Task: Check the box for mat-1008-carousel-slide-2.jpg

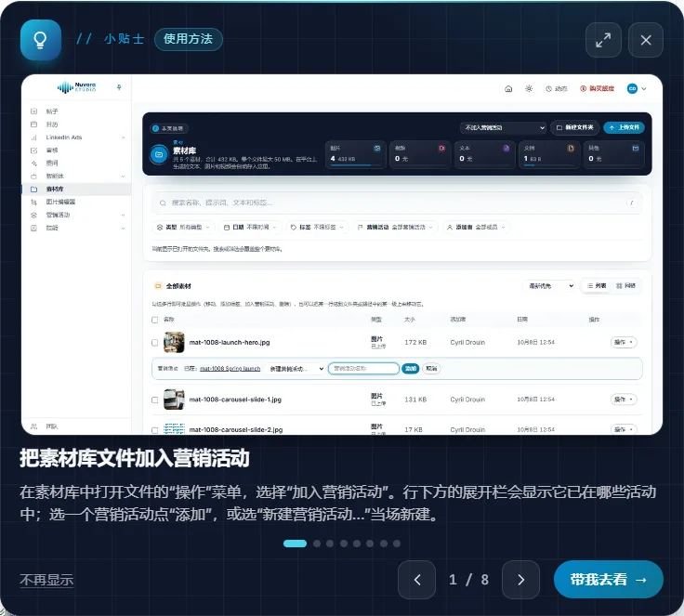Action: pyautogui.click(x=155, y=430)
